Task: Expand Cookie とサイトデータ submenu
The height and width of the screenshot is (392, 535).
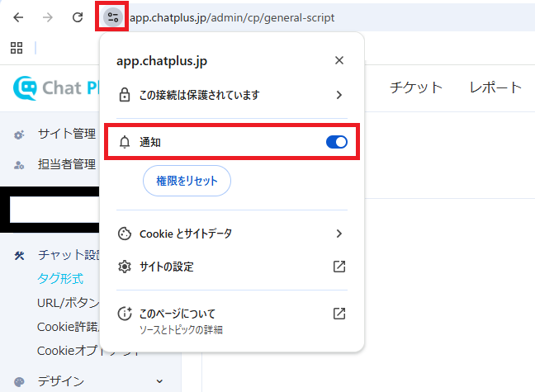Action: click(339, 234)
